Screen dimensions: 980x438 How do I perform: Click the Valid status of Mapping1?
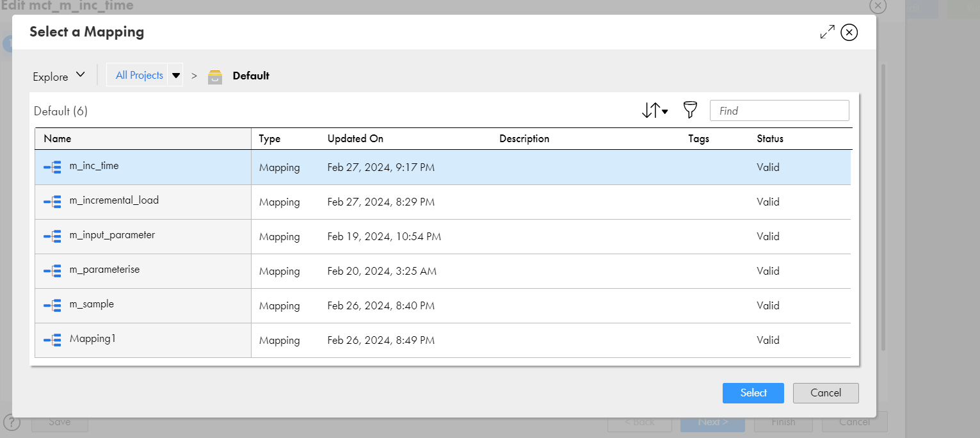[768, 340]
